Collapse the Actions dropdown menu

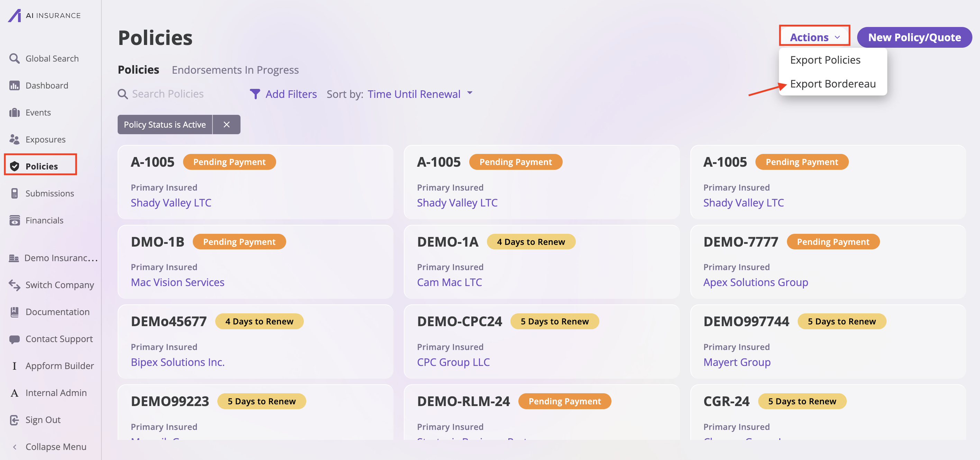[815, 37]
